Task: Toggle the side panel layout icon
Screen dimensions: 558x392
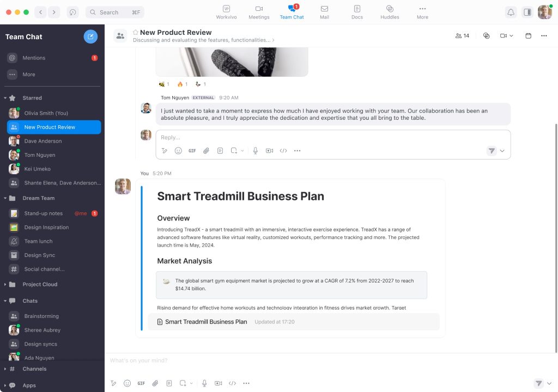Action: (527, 12)
